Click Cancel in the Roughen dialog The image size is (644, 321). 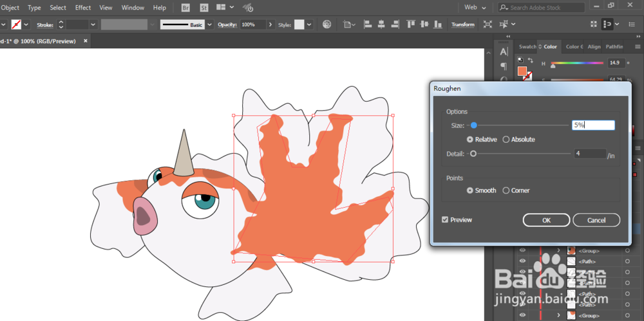[x=596, y=220]
